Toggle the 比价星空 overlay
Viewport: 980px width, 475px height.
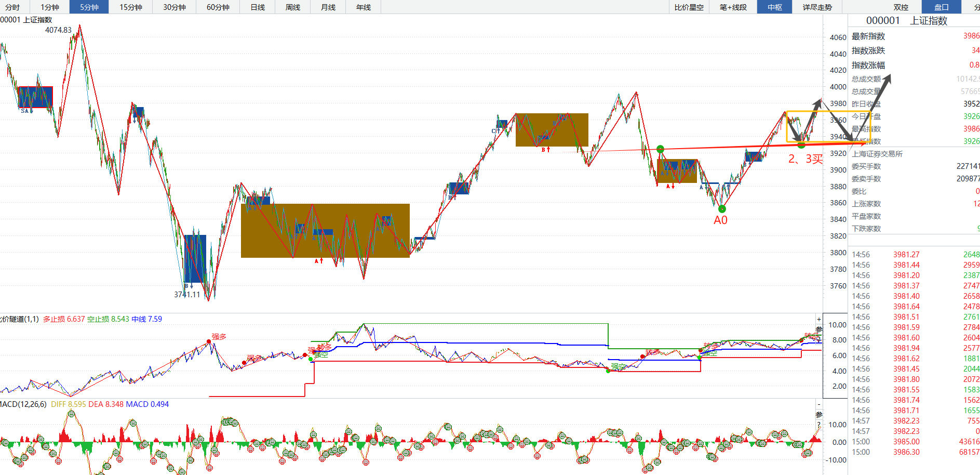click(689, 7)
